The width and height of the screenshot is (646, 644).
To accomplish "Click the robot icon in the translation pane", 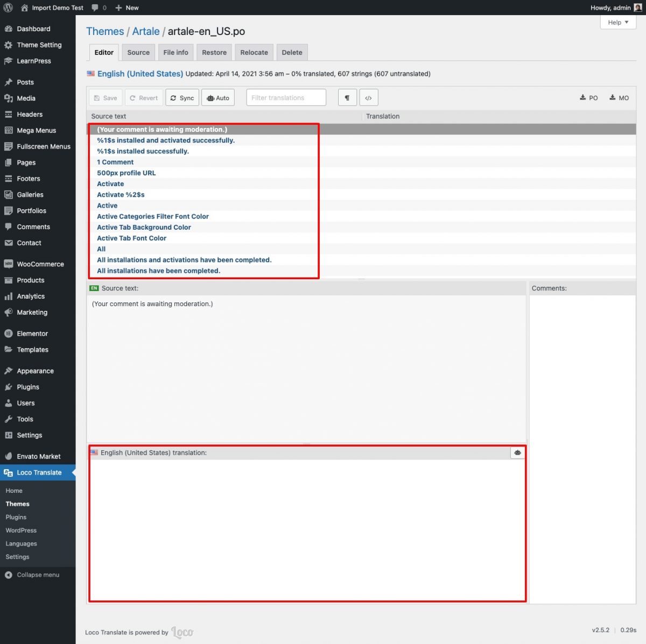I will [517, 452].
